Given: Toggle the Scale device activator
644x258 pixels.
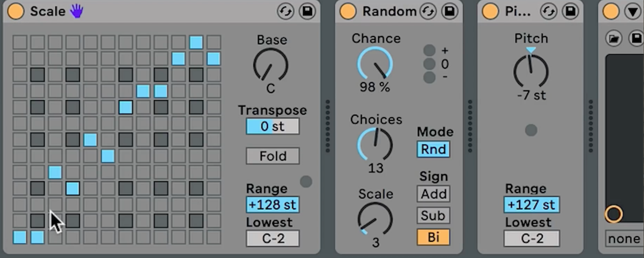Looking at the screenshot, I should pyautogui.click(x=16, y=11).
